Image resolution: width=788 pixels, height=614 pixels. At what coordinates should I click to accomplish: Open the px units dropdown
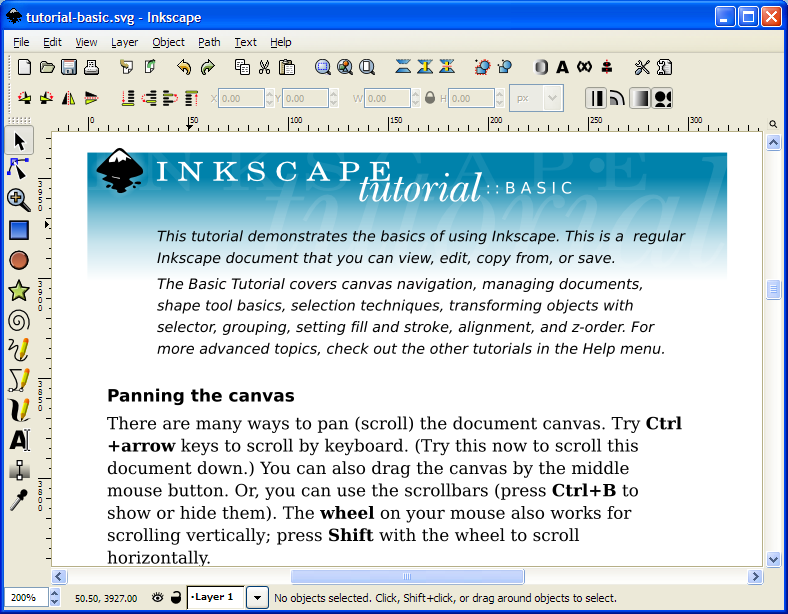(x=536, y=98)
